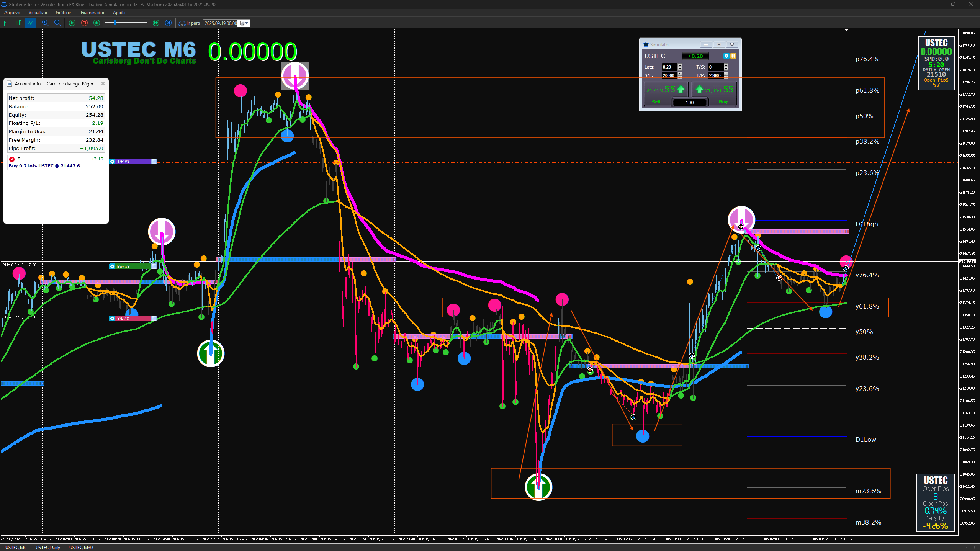980x551 pixels.
Task: Click the orange Simulator tools icon
Action: pos(733,56)
